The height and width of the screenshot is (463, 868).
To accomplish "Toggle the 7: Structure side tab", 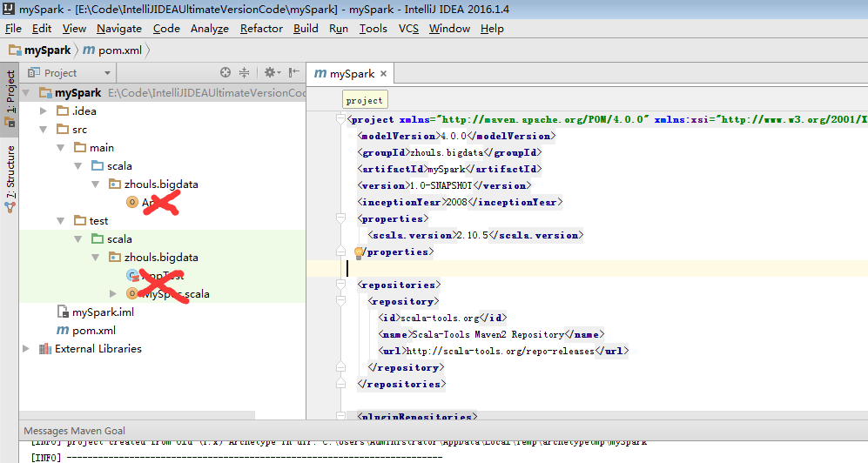I will pyautogui.click(x=10, y=179).
